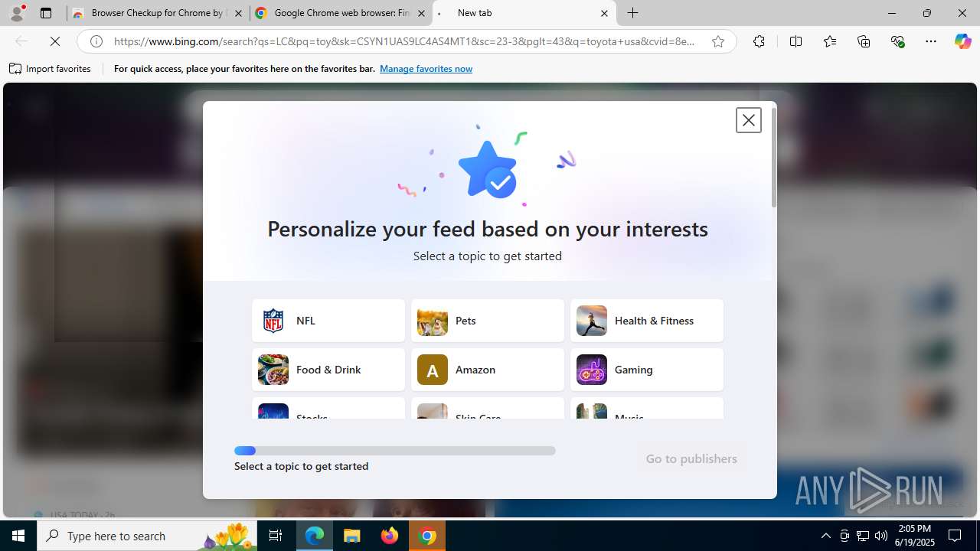980x551 pixels.
Task: Click the dialog vertical scrollbar
Action: tap(774, 158)
